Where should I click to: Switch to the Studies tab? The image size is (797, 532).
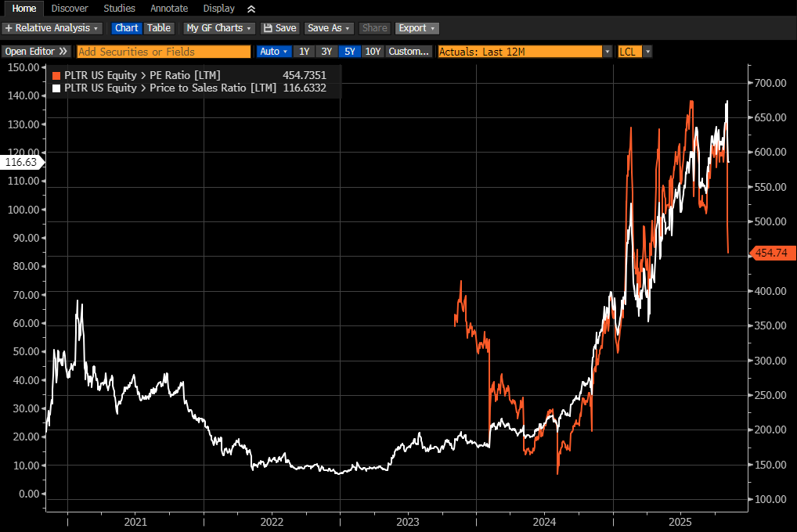119,9
